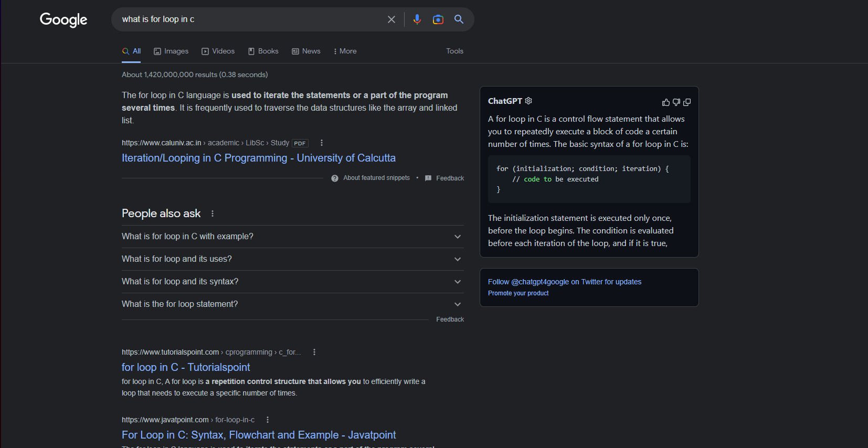Open People also ask options menu

pyautogui.click(x=213, y=214)
